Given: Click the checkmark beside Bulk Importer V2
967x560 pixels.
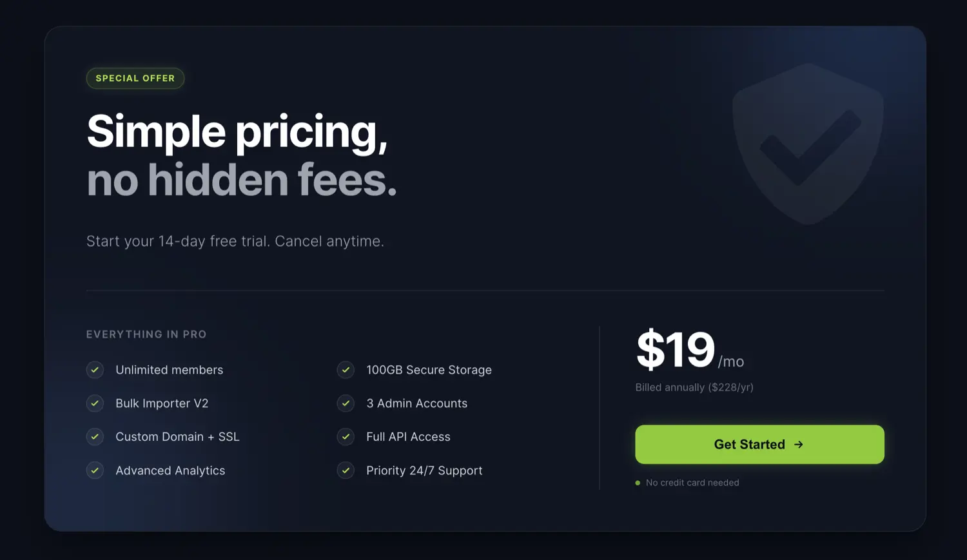Looking at the screenshot, I should [x=95, y=403].
